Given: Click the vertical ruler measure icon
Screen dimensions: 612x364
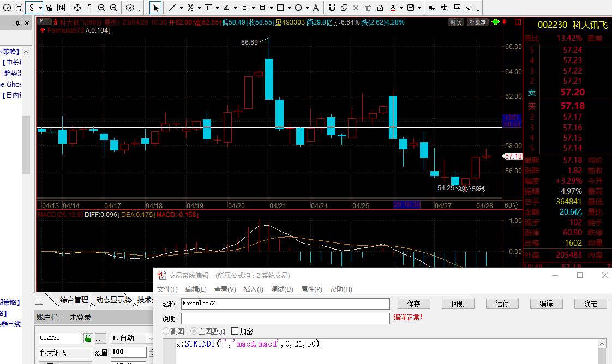Looking at the screenshot, I should [x=89, y=8].
